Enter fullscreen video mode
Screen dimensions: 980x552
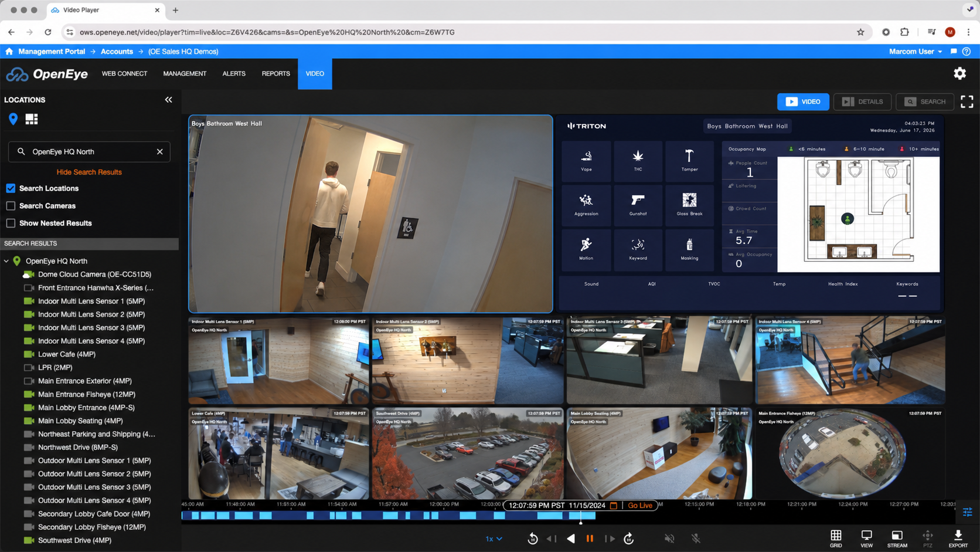click(x=967, y=101)
